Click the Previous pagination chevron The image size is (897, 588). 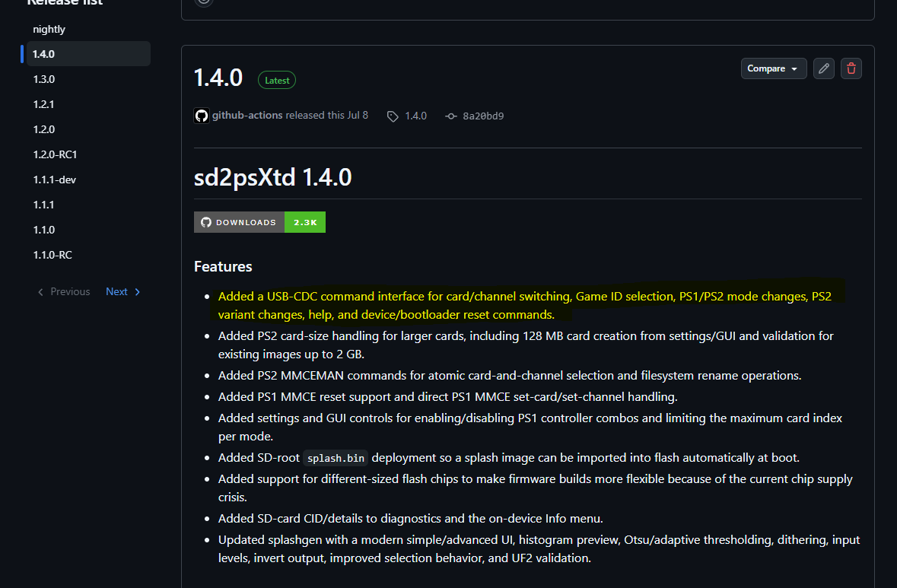(x=40, y=291)
